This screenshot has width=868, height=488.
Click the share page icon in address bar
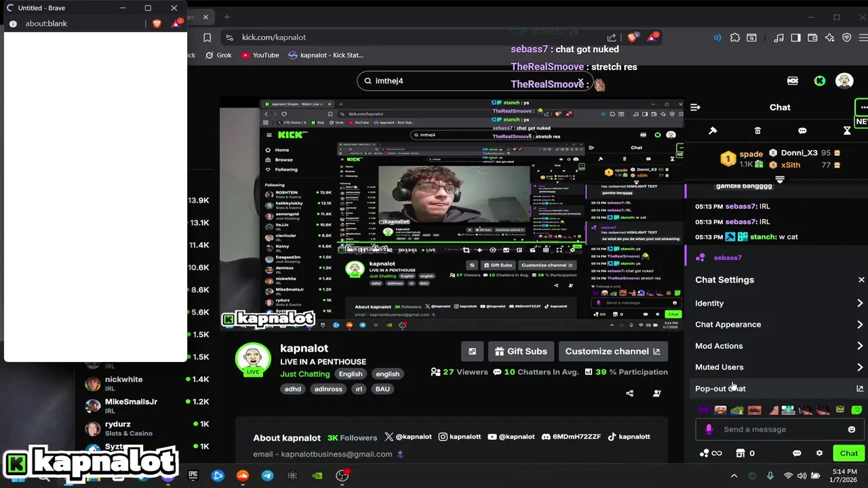pos(612,37)
